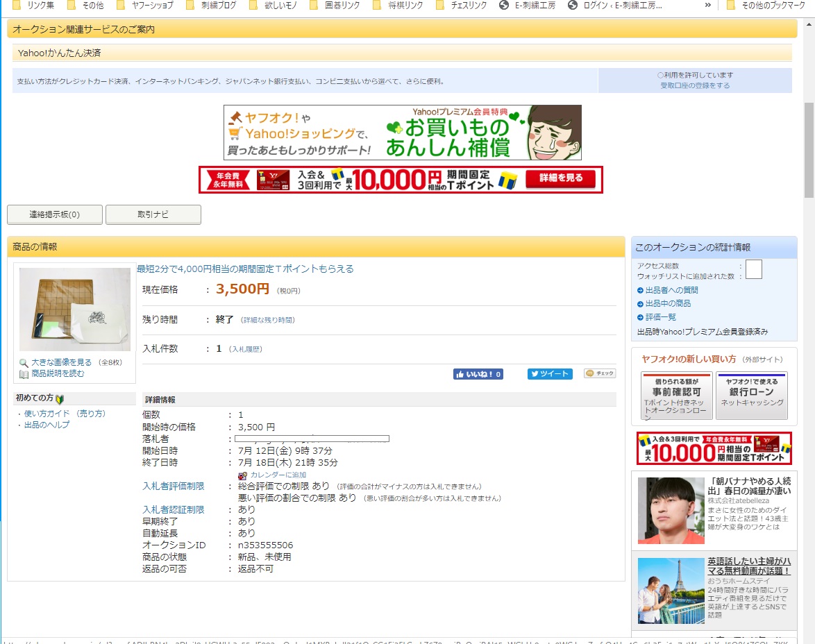Image resolution: width=815 pixels, height=644 pixels.
Task: Click 受取口座の登録をする link
Action: (x=695, y=86)
